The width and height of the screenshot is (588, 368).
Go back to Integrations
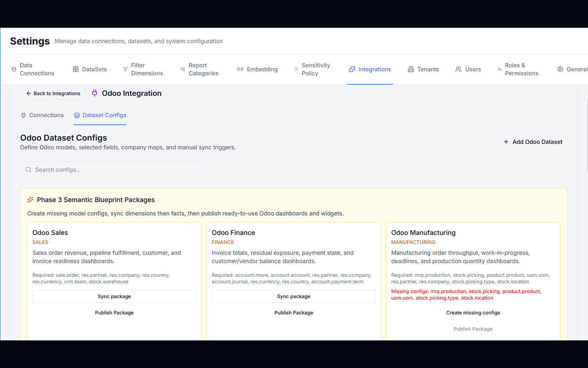53,93
